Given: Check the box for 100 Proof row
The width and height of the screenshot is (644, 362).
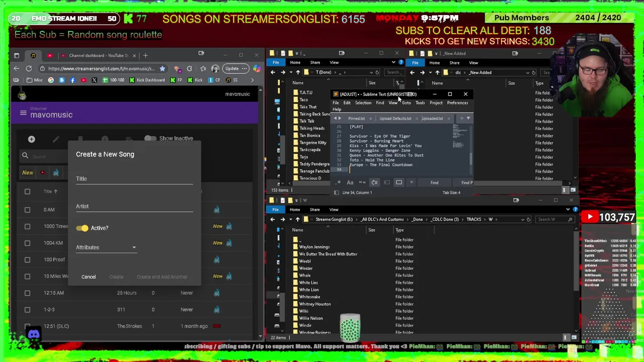Looking at the screenshot, I should click(x=27, y=259).
